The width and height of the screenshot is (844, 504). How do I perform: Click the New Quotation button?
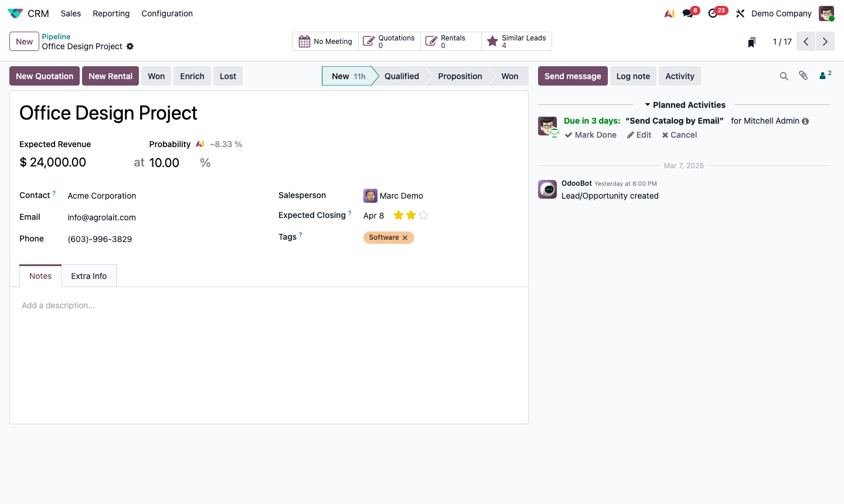pyautogui.click(x=45, y=76)
